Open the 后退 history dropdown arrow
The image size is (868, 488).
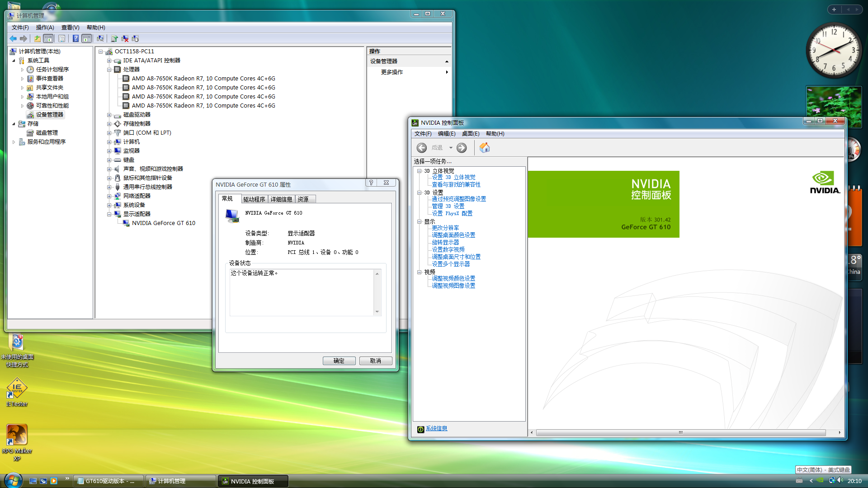tap(451, 148)
